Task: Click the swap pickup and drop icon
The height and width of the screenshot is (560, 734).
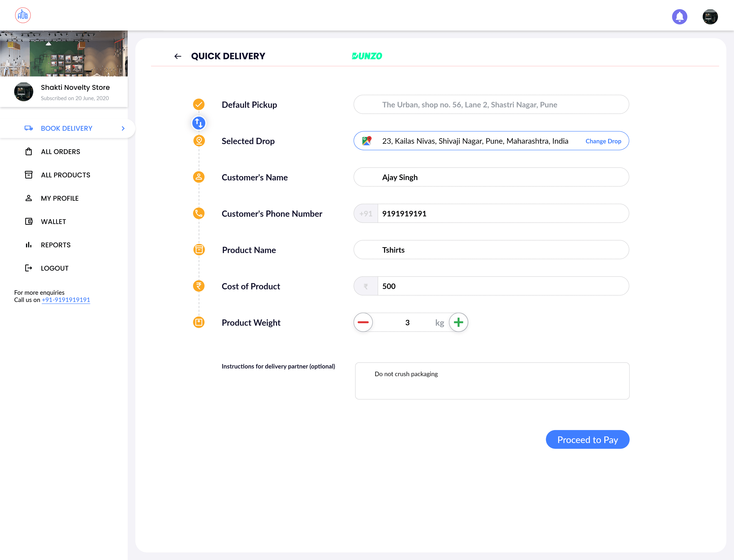Action: [x=199, y=123]
